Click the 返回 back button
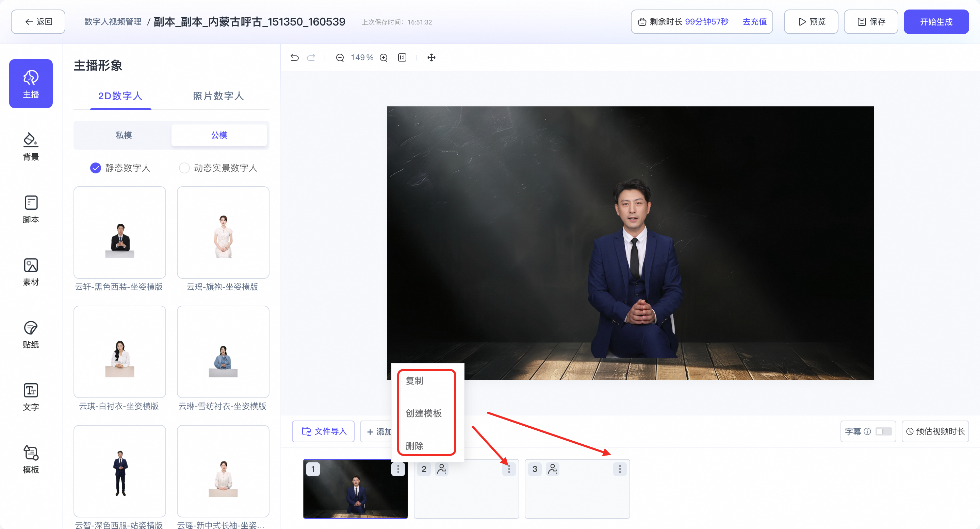 pyautogui.click(x=38, y=22)
